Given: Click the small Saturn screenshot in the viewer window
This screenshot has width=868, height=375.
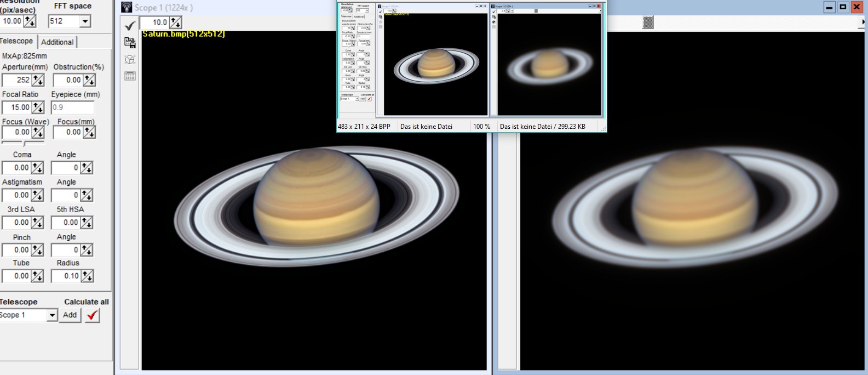Looking at the screenshot, I should (x=472, y=60).
